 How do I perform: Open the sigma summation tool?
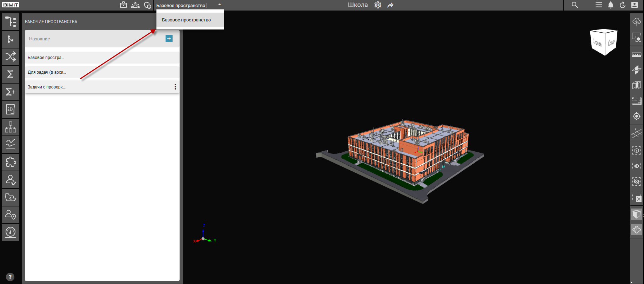coord(11,74)
